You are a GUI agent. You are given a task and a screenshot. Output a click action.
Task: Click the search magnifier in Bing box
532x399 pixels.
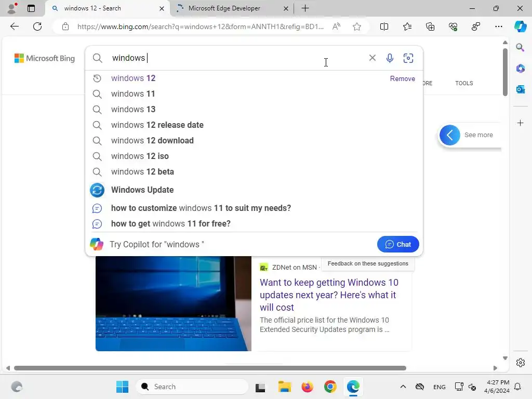(x=97, y=58)
